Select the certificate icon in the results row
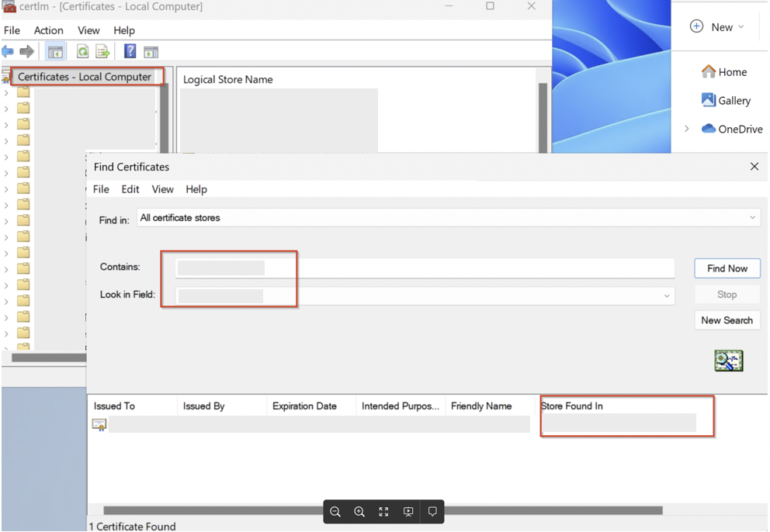This screenshot has width=770, height=532. pyautogui.click(x=99, y=424)
